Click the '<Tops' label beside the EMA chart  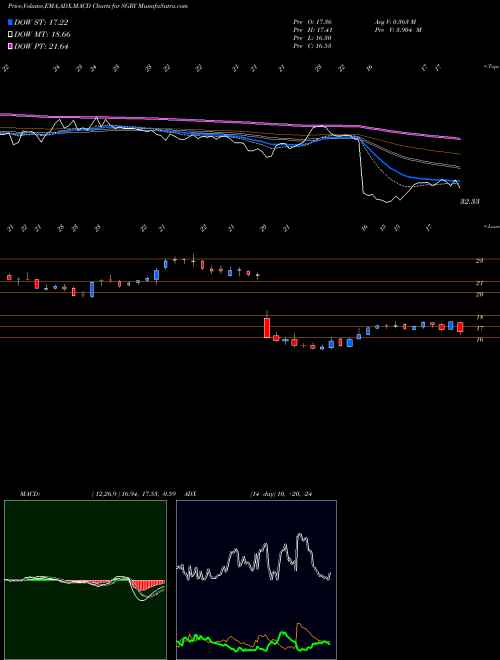point(492,67)
